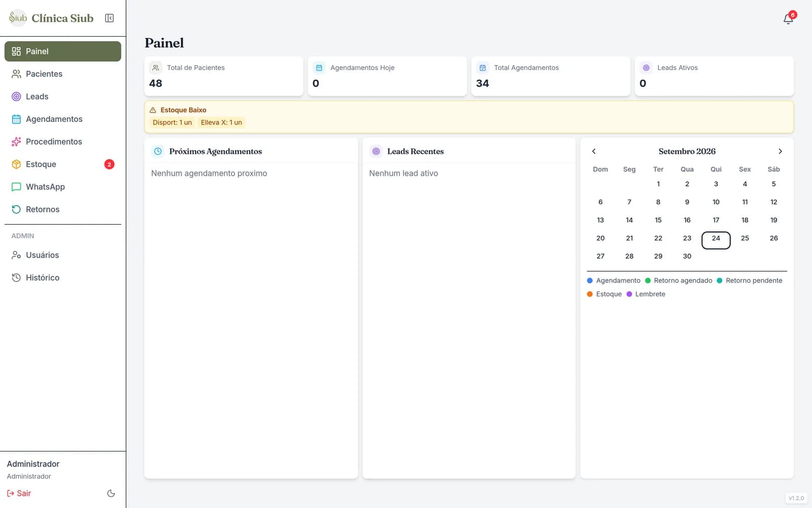Click the Administrador user name
The height and width of the screenshot is (508, 812).
pyautogui.click(x=33, y=464)
